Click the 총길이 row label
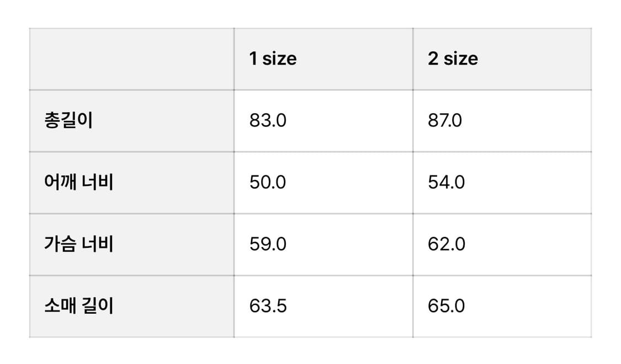621x364 pixels. [68, 120]
